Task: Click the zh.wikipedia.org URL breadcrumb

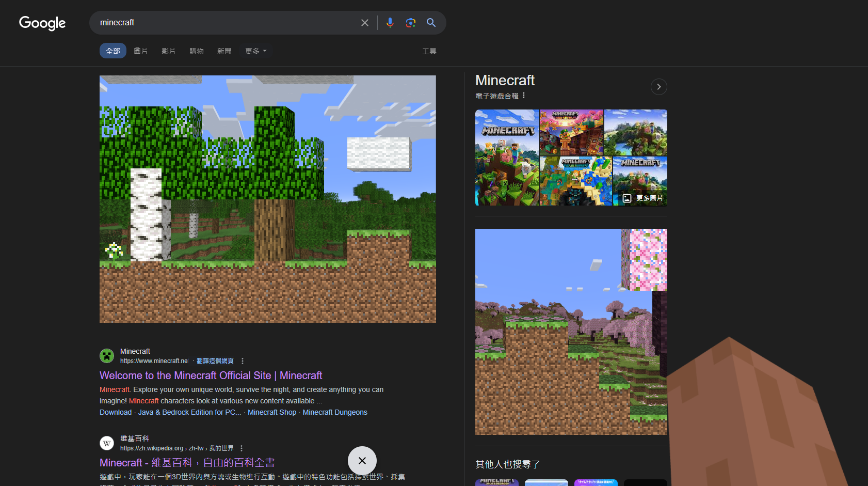Action: click(177, 448)
